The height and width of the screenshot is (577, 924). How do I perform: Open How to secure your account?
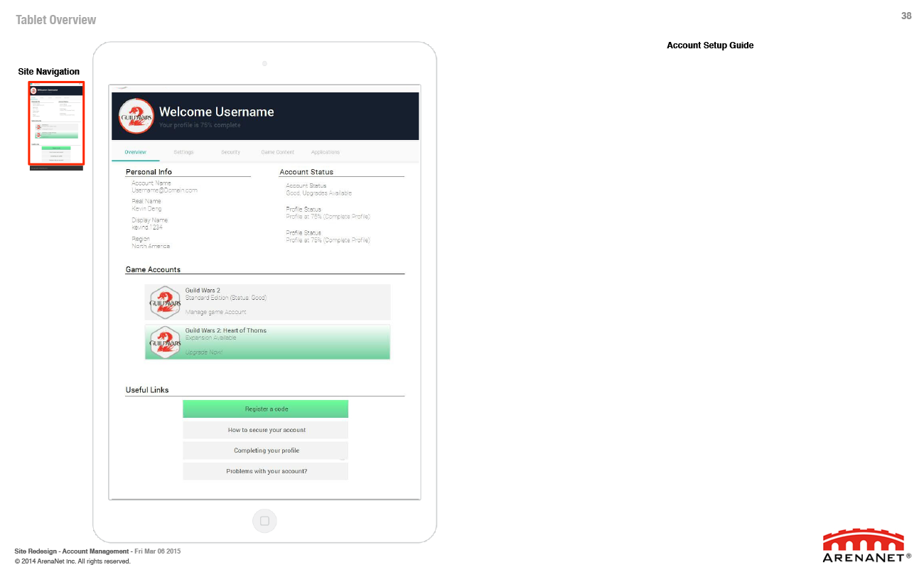(265, 430)
